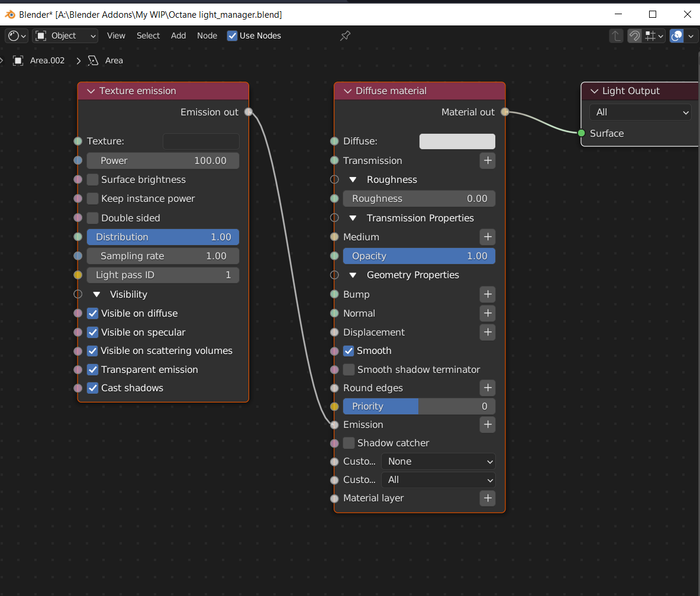The height and width of the screenshot is (596, 700).
Task: Click the Power value field
Action: [163, 161]
